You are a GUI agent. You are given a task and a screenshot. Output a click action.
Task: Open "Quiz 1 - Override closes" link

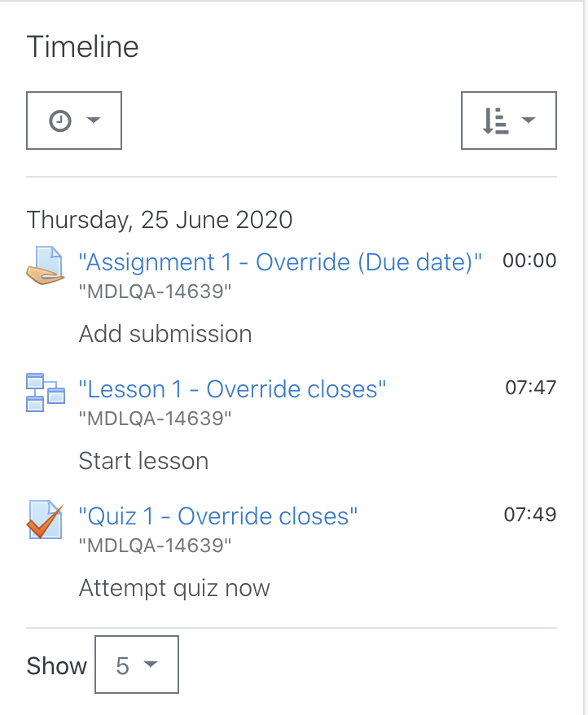click(218, 516)
